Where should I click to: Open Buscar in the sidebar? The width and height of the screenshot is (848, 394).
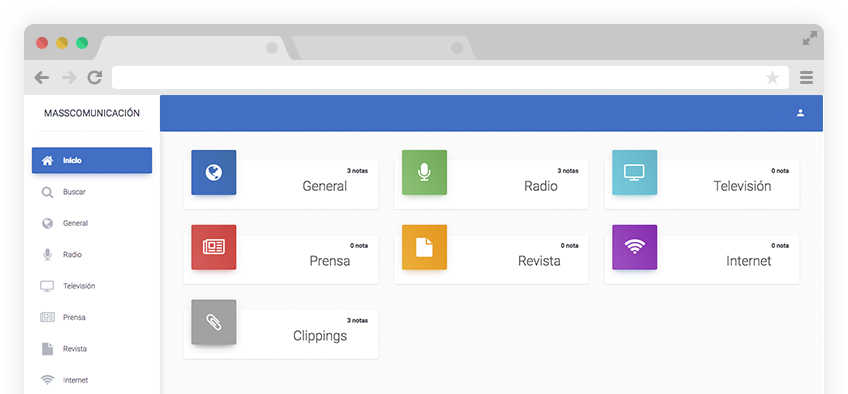click(92, 192)
